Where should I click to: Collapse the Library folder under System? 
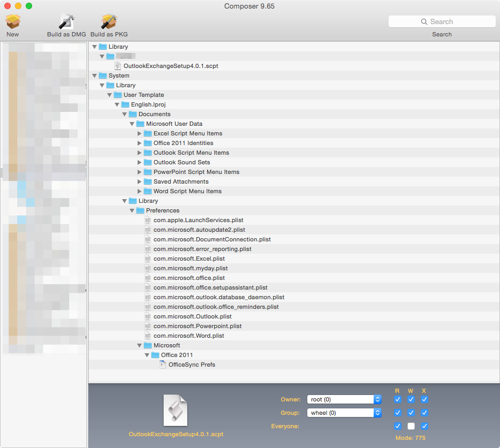tap(102, 86)
